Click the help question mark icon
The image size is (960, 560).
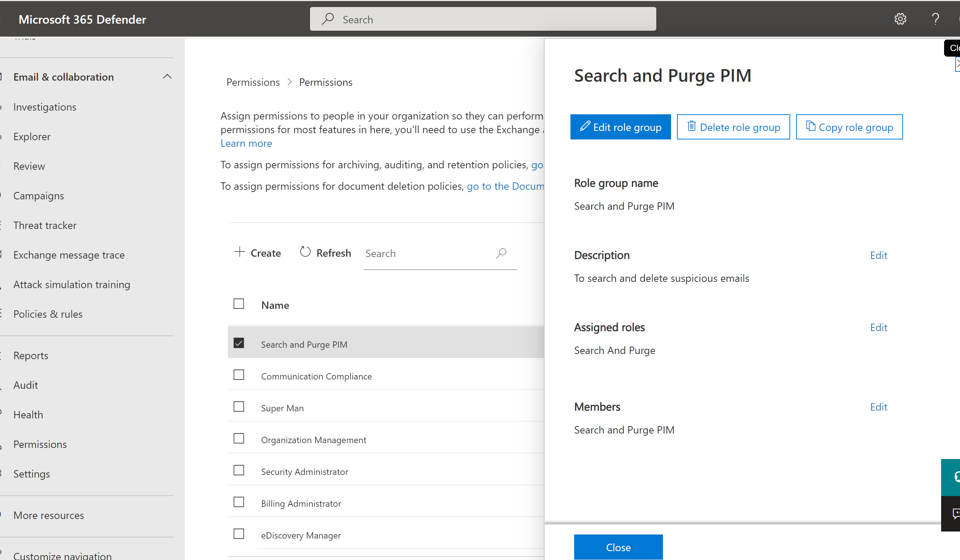point(935,19)
